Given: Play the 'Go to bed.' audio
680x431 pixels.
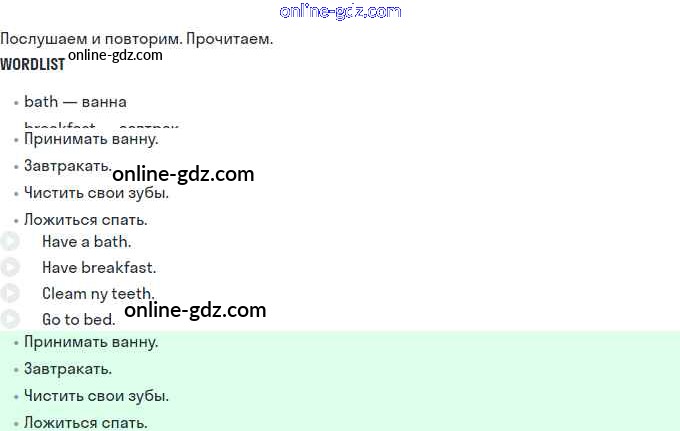Looking at the screenshot, I should (10, 319).
